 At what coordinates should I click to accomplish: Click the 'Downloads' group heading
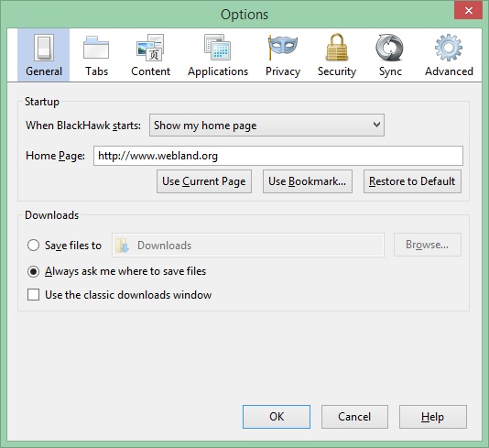click(52, 215)
